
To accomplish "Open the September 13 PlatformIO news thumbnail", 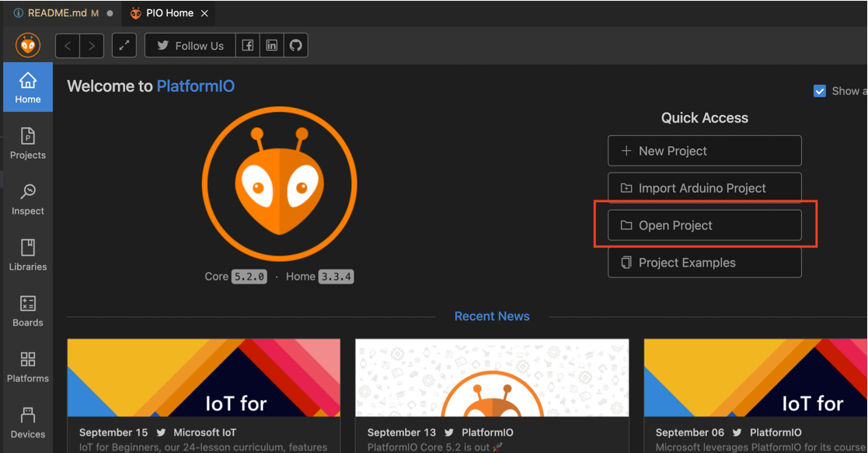I will (x=492, y=378).
